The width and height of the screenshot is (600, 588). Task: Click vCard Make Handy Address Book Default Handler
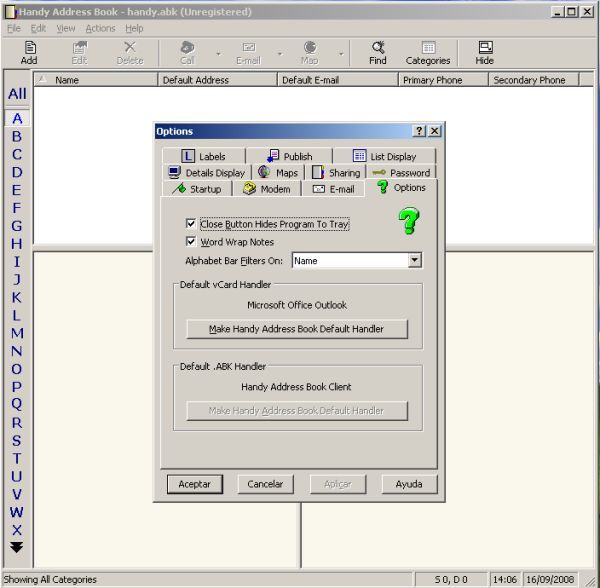click(x=297, y=329)
